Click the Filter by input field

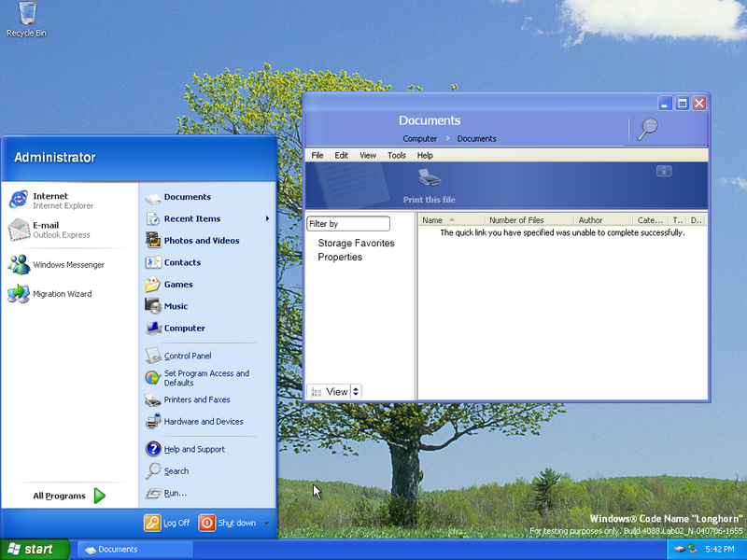tap(348, 224)
